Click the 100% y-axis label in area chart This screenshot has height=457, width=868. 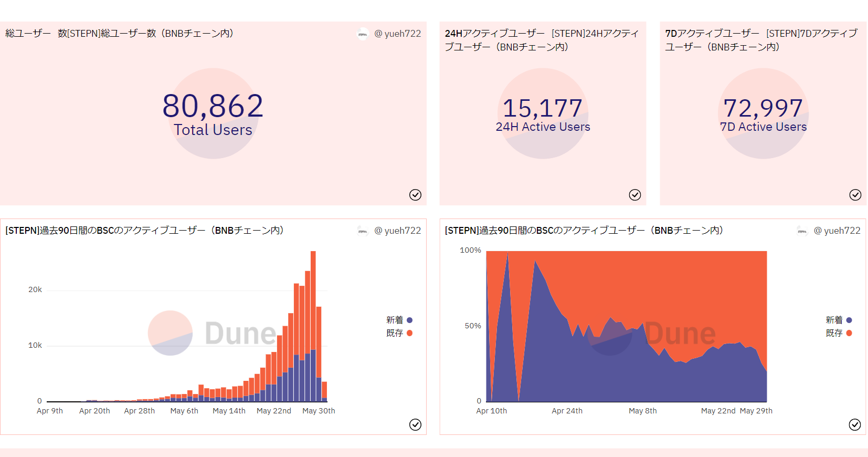click(470, 250)
